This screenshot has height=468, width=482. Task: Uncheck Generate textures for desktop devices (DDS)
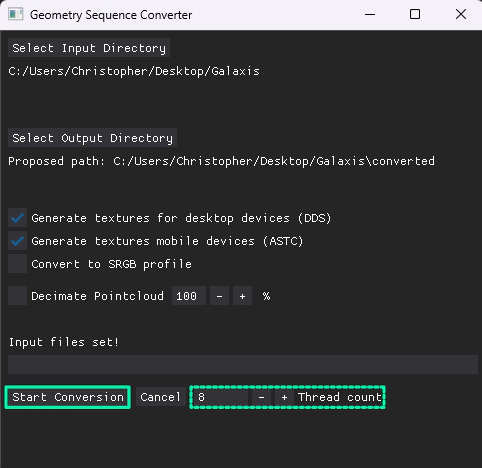pyautogui.click(x=17, y=218)
